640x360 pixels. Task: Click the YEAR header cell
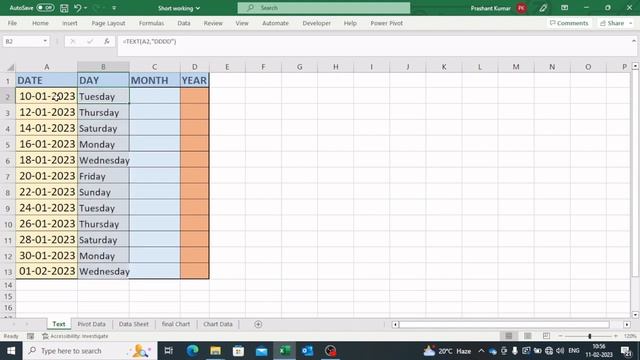point(194,80)
